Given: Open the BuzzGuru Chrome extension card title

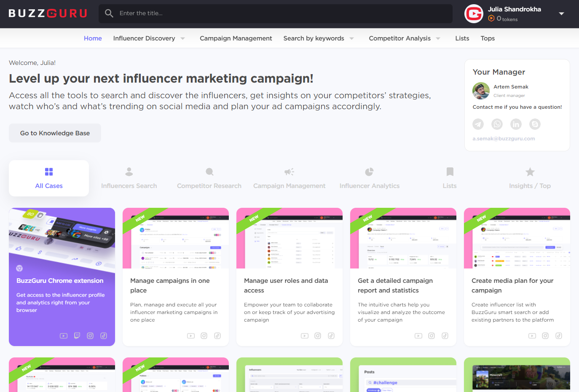Looking at the screenshot, I should [60, 281].
